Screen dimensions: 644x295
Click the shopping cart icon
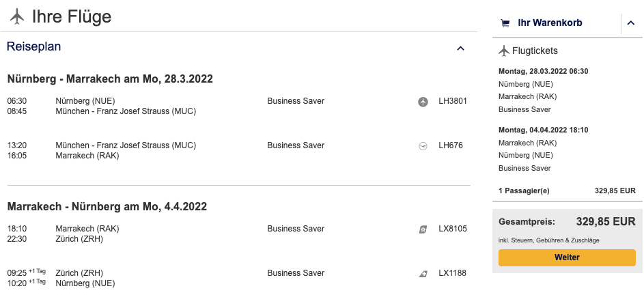point(505,23)
